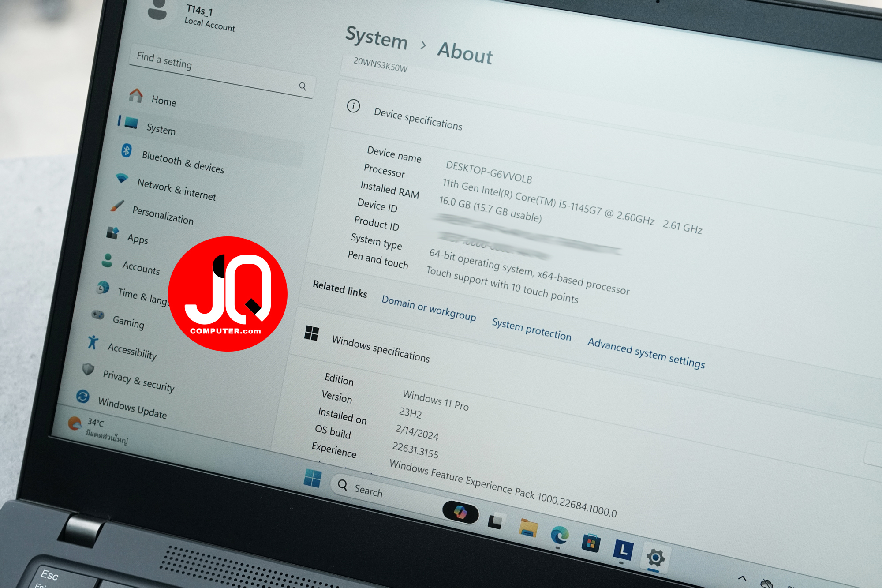882x588 pixels.
Task: Click the Accounts person icon
Action: 107,260
